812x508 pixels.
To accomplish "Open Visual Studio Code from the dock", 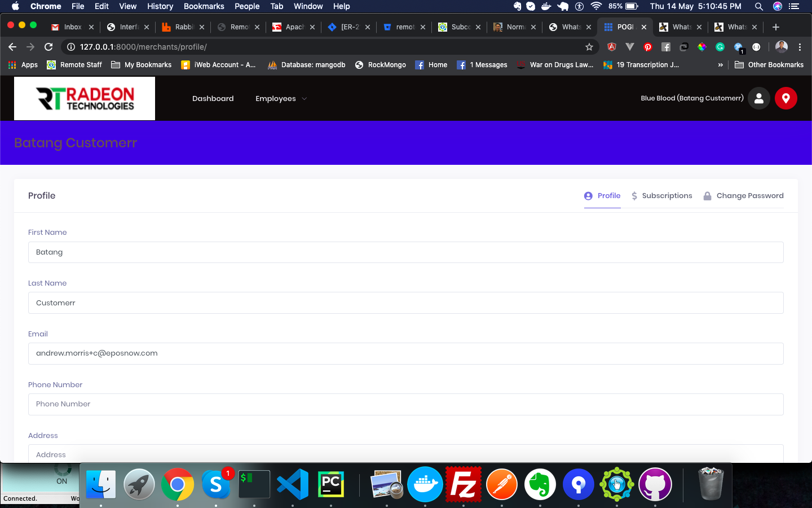I will (292, 484).
